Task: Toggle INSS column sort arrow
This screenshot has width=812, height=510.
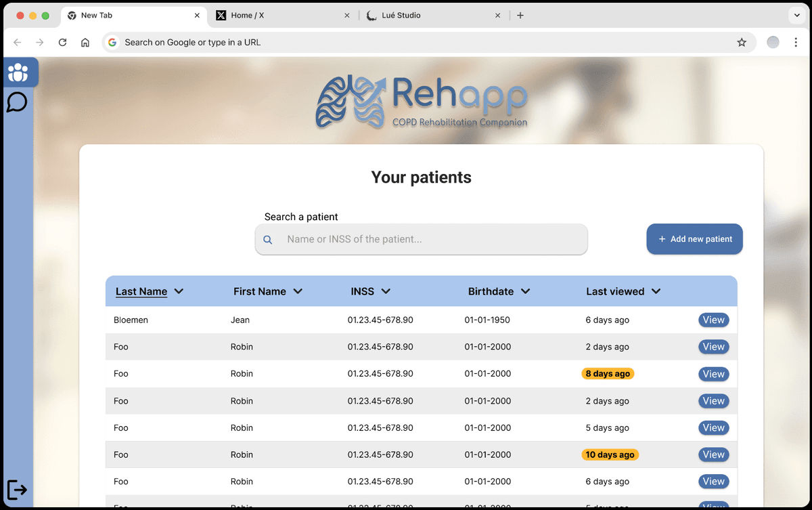Action: click(x=386, y=291)
